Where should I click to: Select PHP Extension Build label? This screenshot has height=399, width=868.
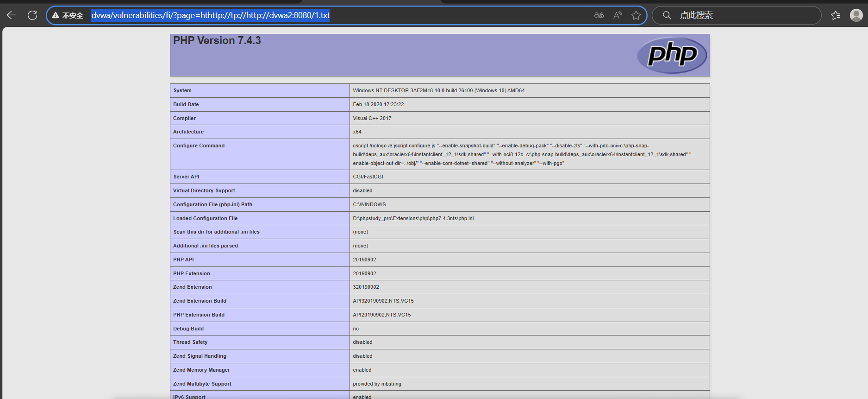point(199,315)
